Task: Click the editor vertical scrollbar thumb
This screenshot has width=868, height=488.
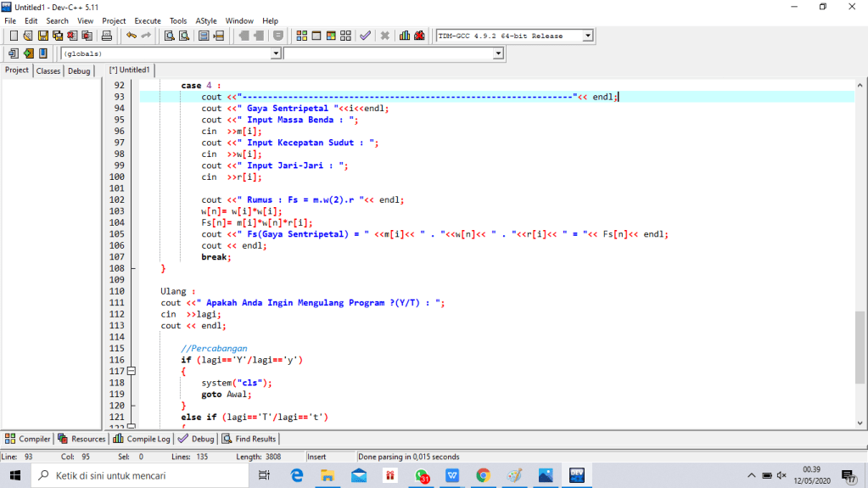Action: click(x=860, y=346)
